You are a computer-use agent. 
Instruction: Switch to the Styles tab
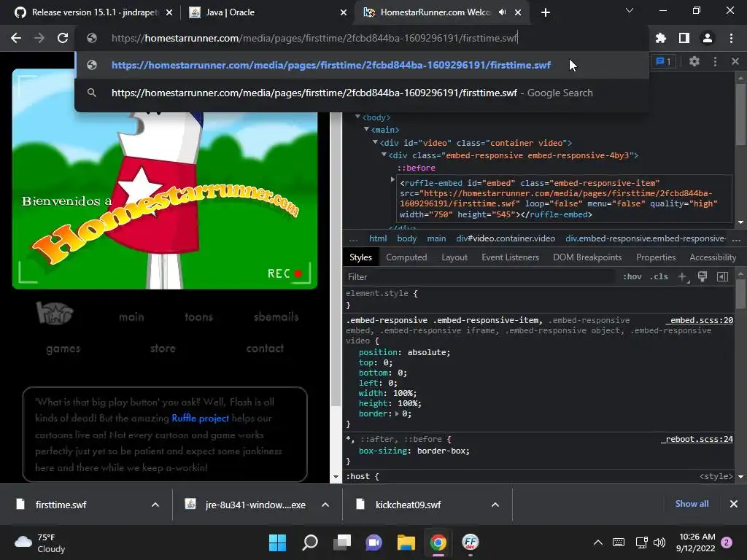tap(360, 257)
